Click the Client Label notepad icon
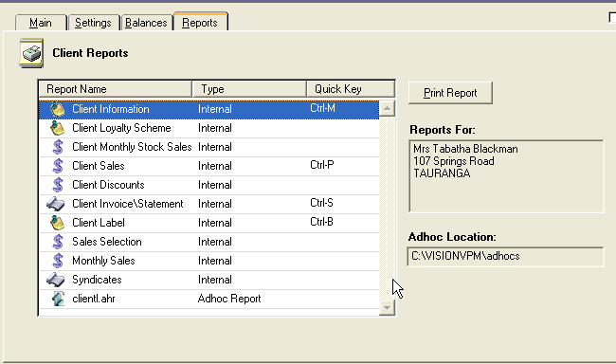The width and height of the screenshot is (616, 364). tap(58, 223)
